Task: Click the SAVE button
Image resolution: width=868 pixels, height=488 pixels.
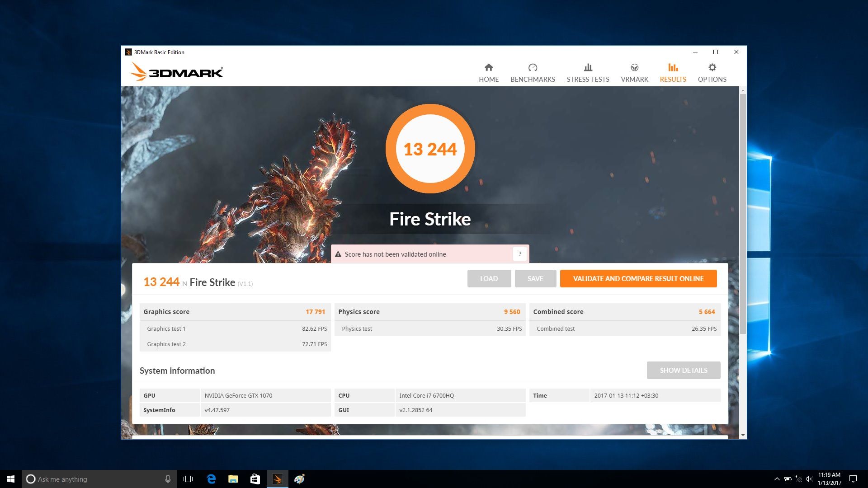Action: [x=535, y=278]
